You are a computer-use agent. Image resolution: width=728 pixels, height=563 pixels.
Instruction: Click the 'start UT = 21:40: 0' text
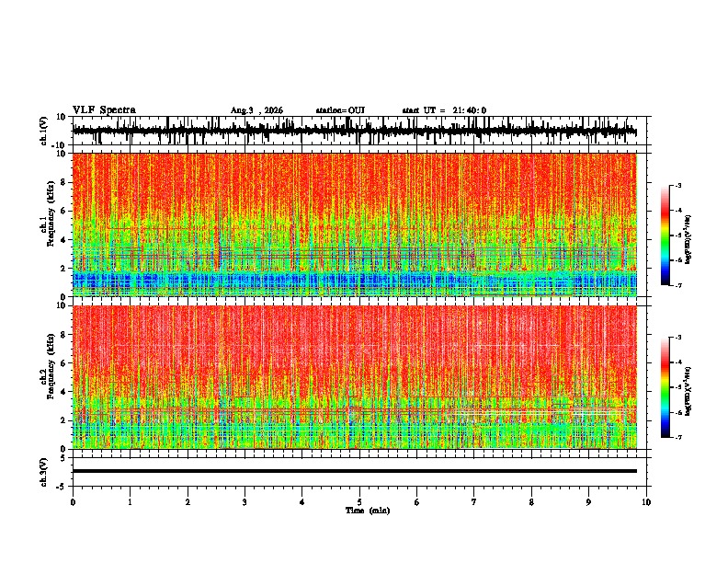444,110
